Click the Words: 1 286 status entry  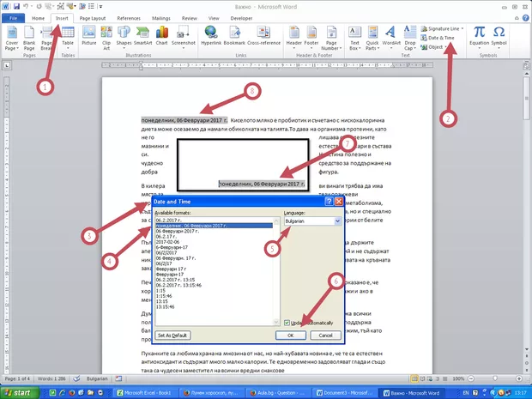[x=51, y=378]
